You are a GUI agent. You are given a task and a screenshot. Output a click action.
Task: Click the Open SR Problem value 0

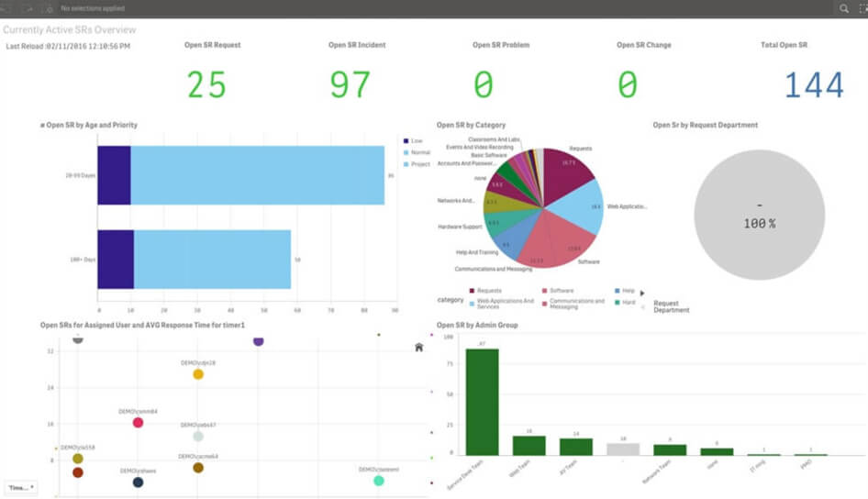click(484, 84)
